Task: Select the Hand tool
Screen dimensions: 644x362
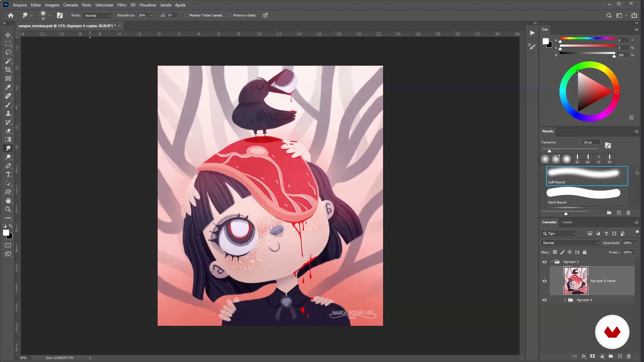Action: pos(8,200)
